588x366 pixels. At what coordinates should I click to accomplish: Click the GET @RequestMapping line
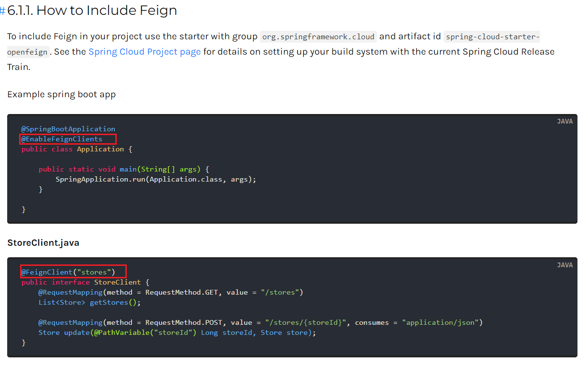(171, 292)
